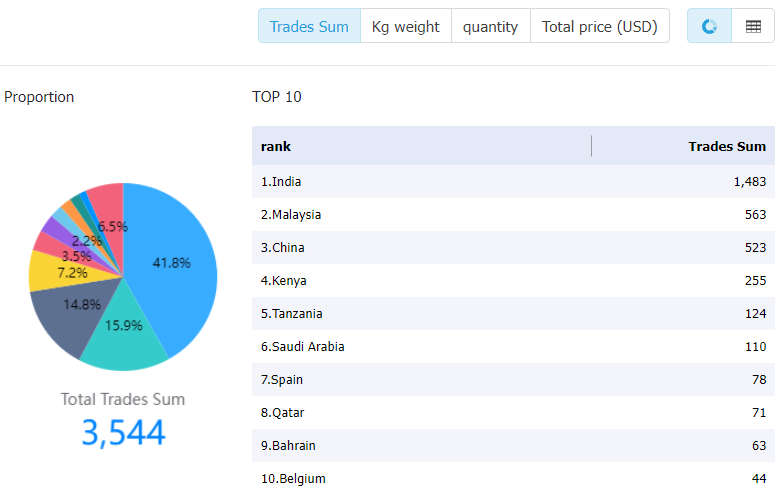This screenshot has height=504, width=783.
Task: Select the 5.Tanzania row label
Action: 292,314
